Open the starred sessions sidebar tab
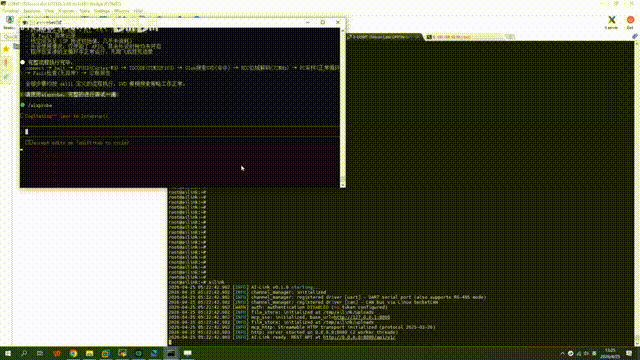This screenshot has height=360, width=640. tap(6, 49)
